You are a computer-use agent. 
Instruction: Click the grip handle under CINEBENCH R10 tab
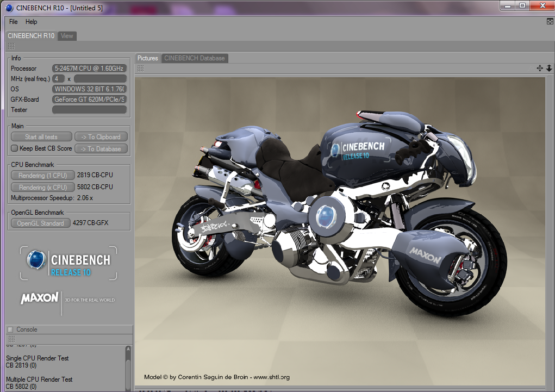tap(11, 46)
